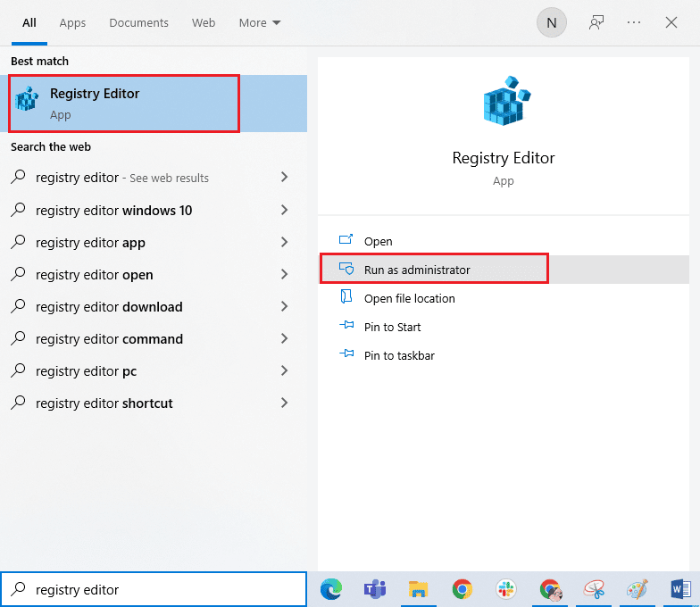Expand the 'registry editor pc' chevron
Screen dimensions: 700x607
284,370
